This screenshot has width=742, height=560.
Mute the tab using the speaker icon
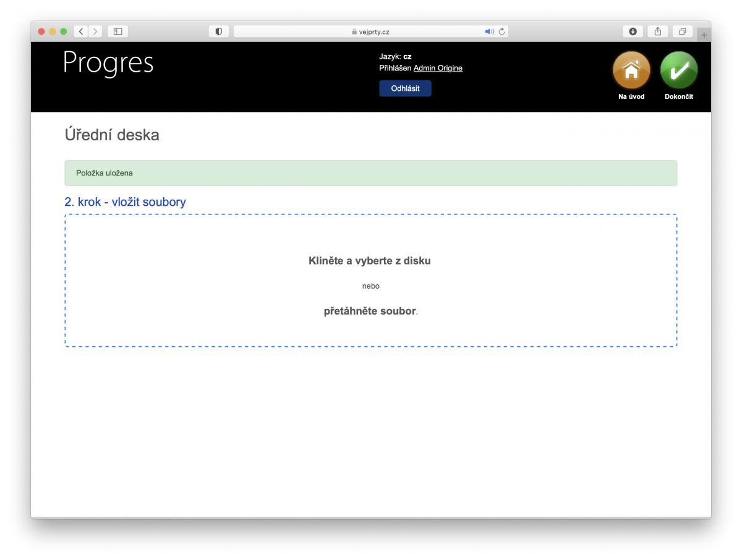488,32
